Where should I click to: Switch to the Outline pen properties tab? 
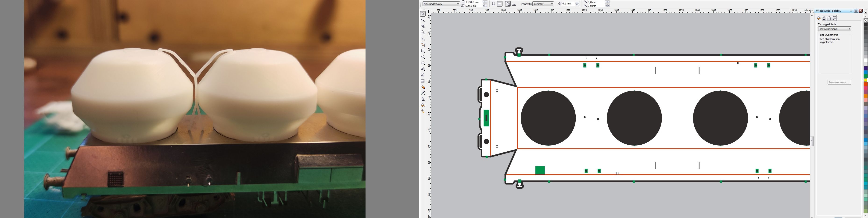824,18
